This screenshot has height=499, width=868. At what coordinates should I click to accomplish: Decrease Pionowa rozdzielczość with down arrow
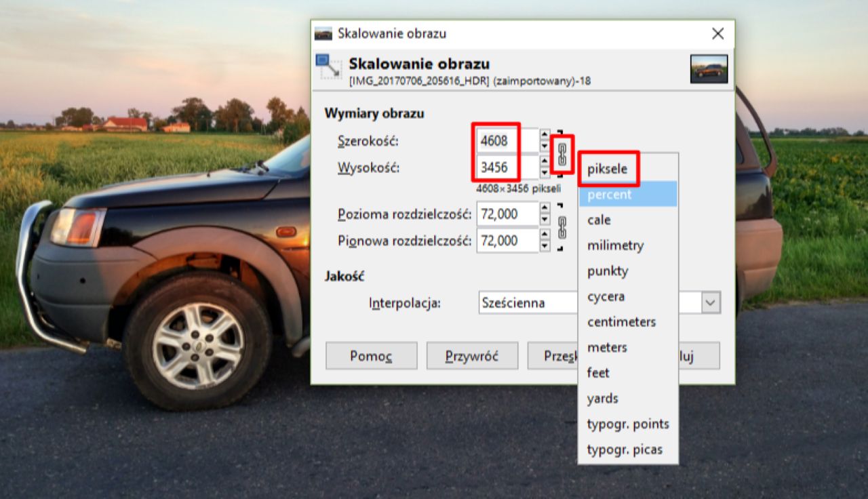pos(545,246)
